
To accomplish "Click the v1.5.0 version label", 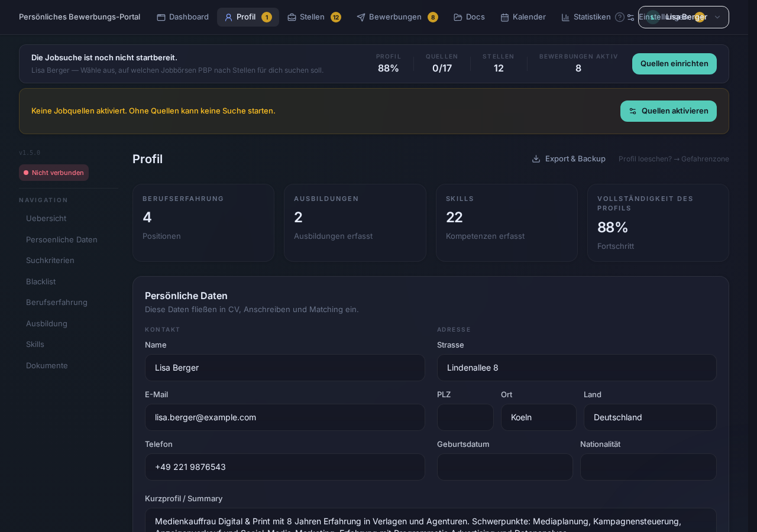I will click(30, 153).
